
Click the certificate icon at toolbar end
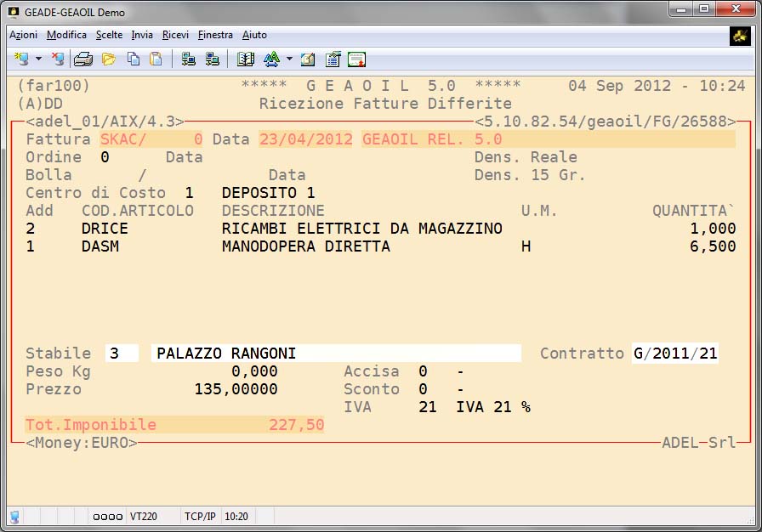[357, 59]
